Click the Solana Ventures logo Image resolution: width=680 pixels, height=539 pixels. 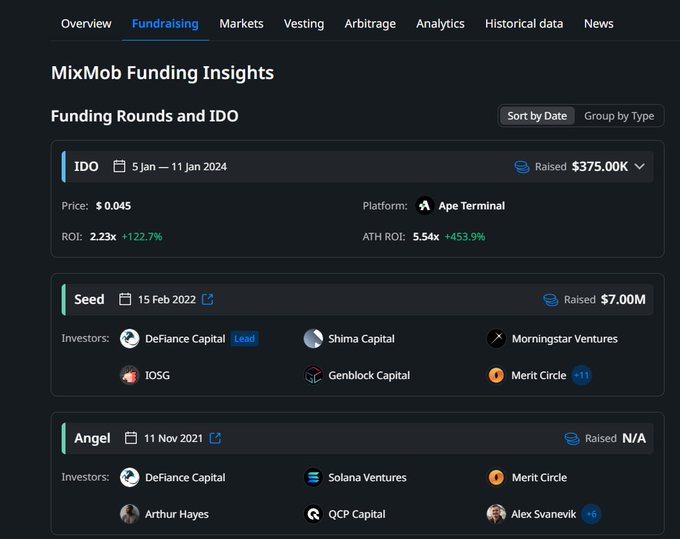pos(313,477)
